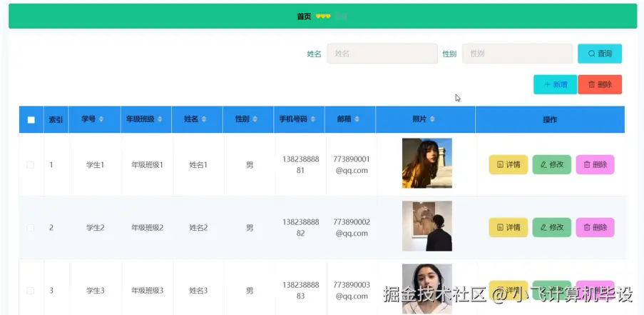644x315 pixels.
Task: Click the trash icon in 学生2 删除 button
Action: 587,227
